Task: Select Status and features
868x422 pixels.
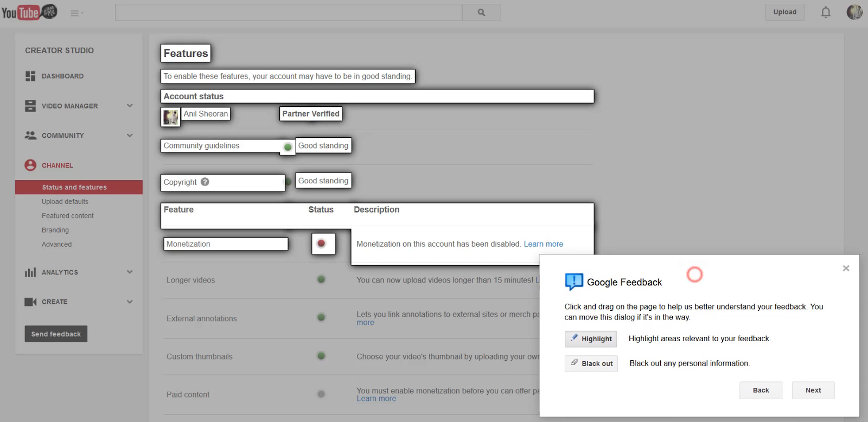Action: coord(79,187)
